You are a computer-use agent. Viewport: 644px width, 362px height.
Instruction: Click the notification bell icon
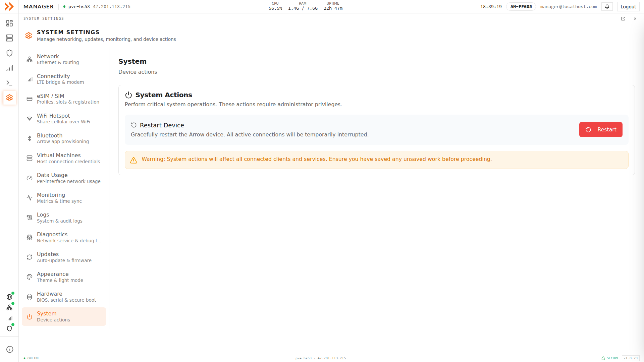[607, 7]
